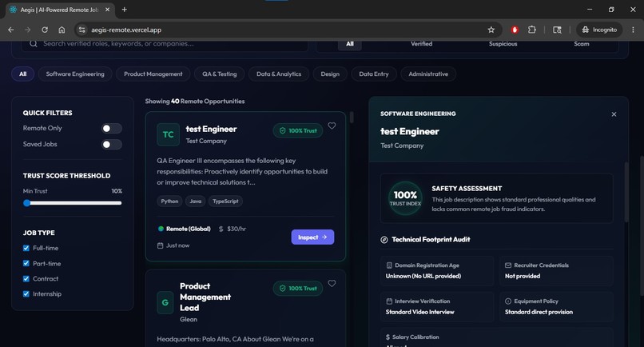The image size is (644, 347).
Task: Save test Engineer job with heart
Action: pyautogui.click(x=332, y=126)
